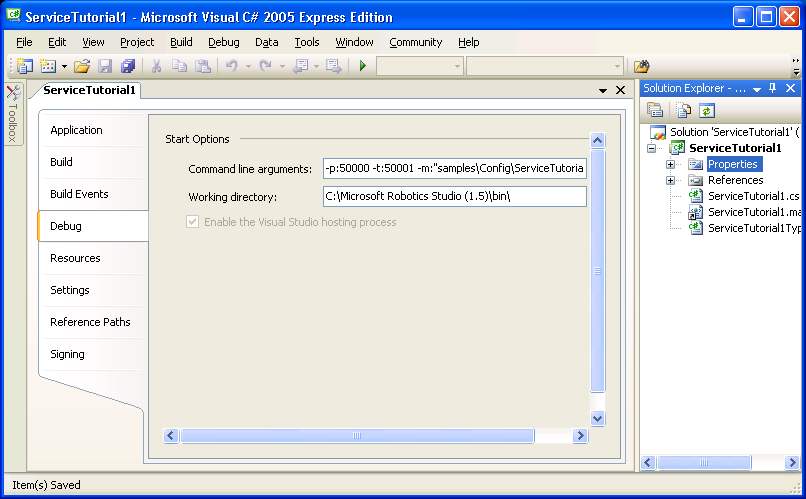
Task: Click the properties page scroll up arrow
Action: [x=597, y=140]
